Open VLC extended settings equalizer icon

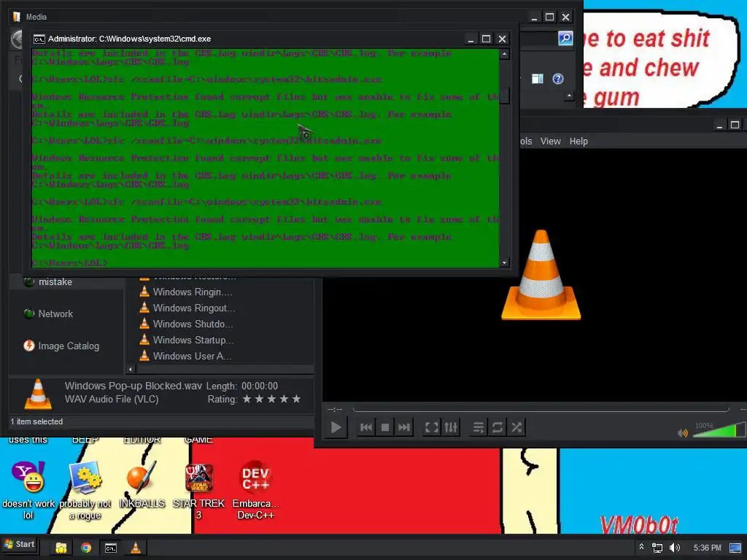click(x=451, y=427)
